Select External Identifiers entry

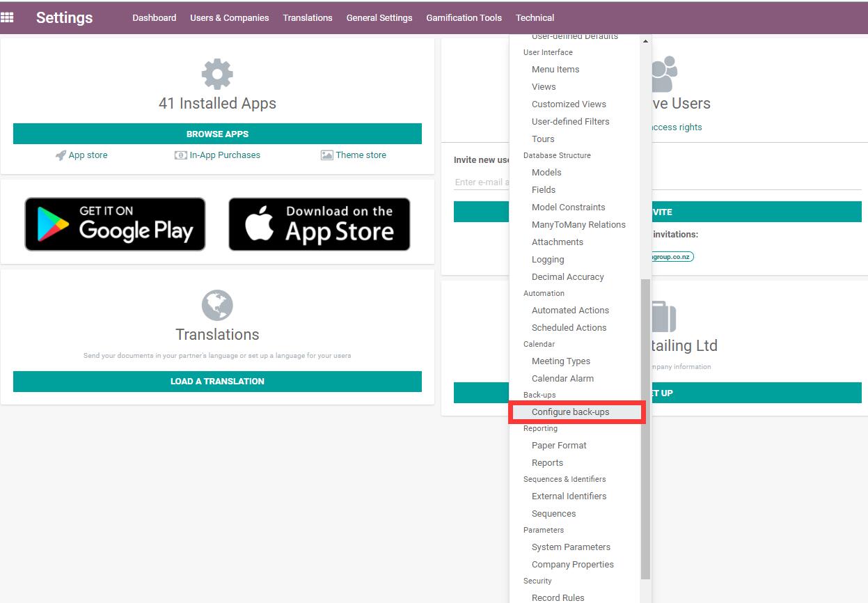(569, 496)
